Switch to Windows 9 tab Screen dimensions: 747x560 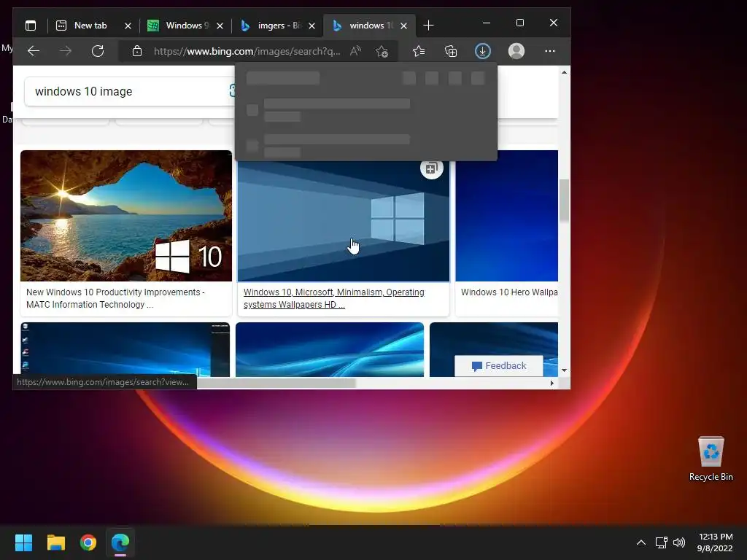[x=179, y=26]
